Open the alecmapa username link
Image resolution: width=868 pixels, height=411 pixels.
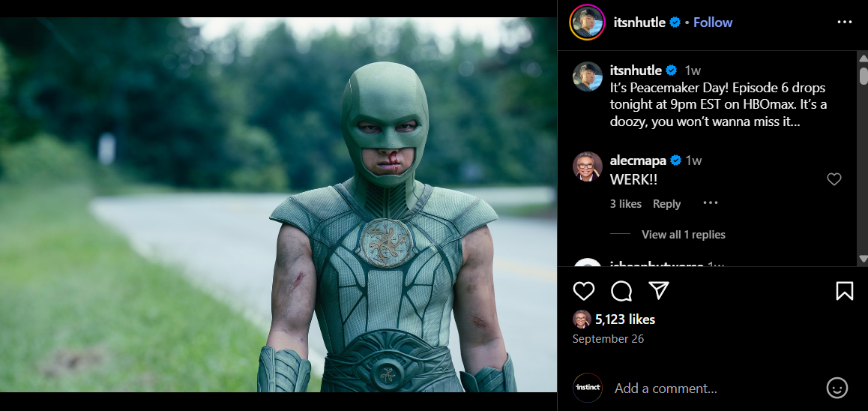click(637, 160)
